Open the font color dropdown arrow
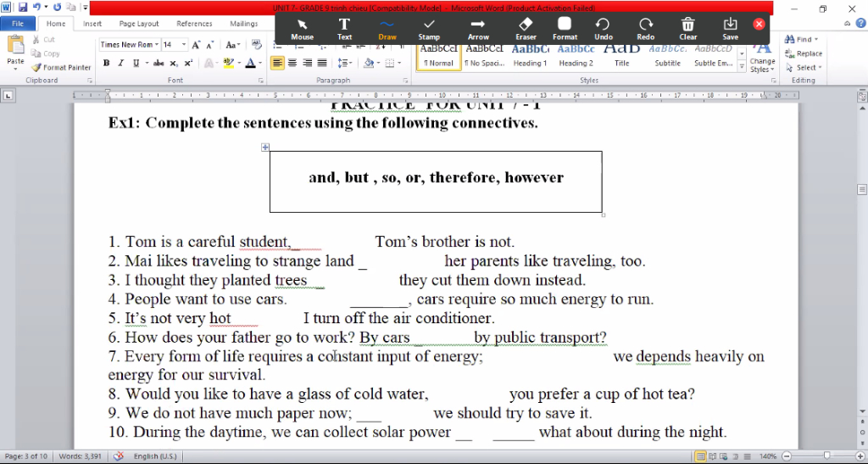 tap(260, 63)
